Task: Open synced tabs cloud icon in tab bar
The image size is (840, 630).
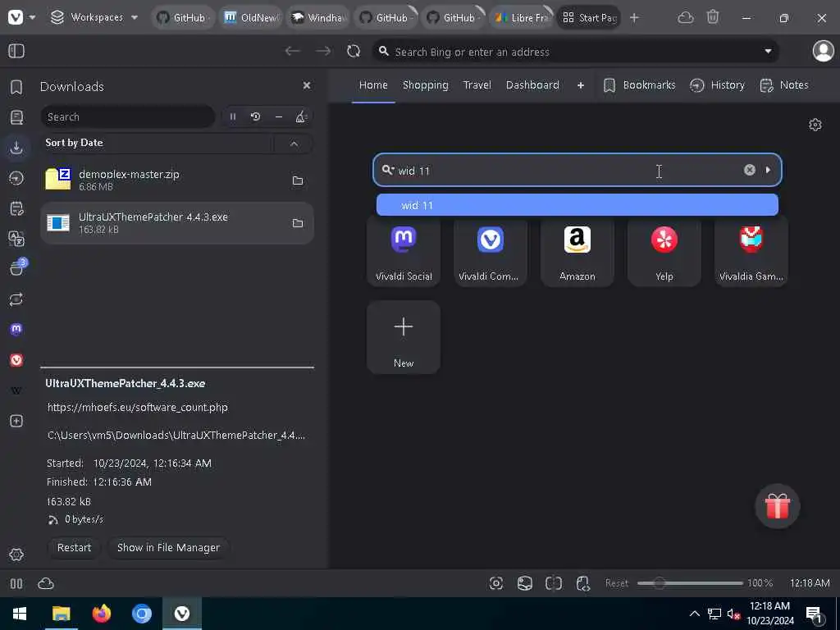Action: pyautogui.click(x=686, y=18)
